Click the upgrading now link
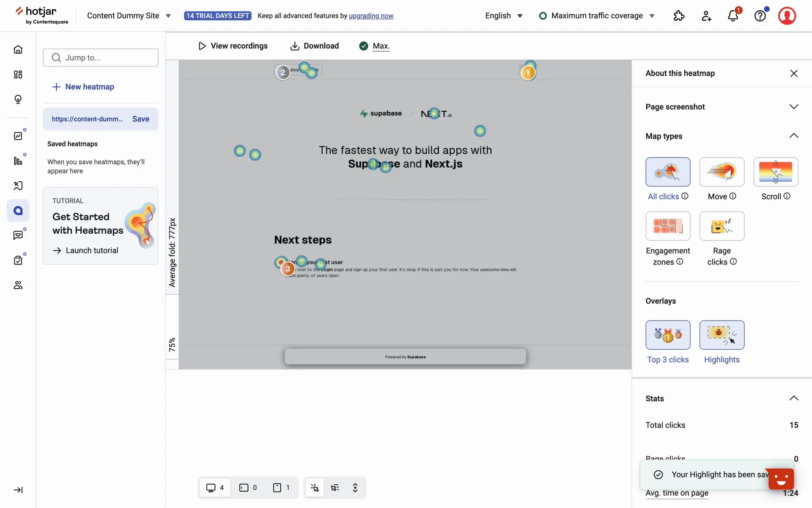The height and width of the screenshot is (508, 812). pos(371,16)
